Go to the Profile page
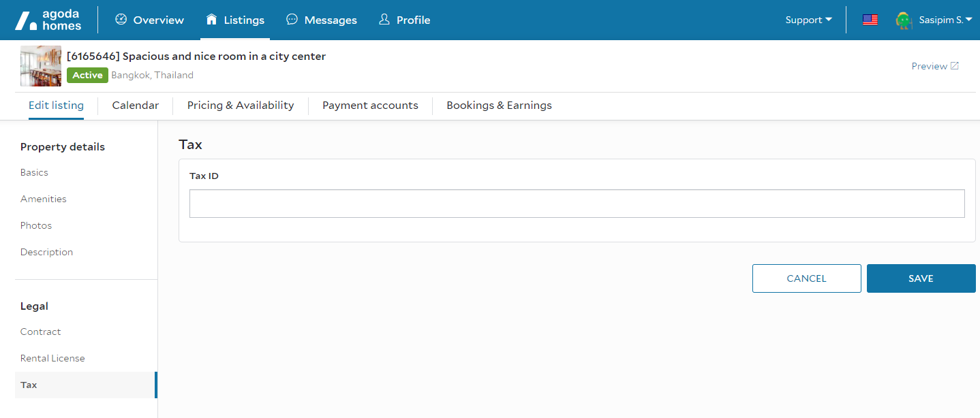980x418 pixels. point(404,20)
